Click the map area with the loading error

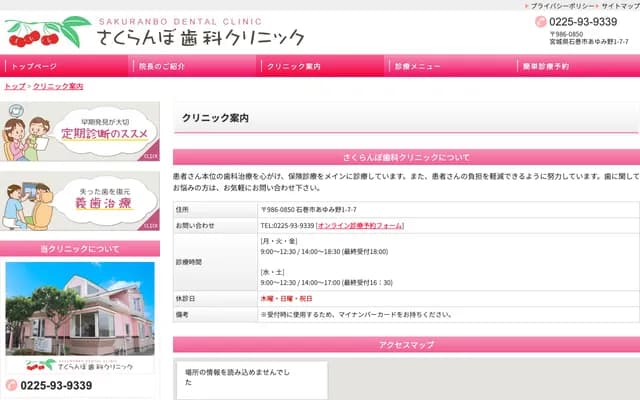250,380
